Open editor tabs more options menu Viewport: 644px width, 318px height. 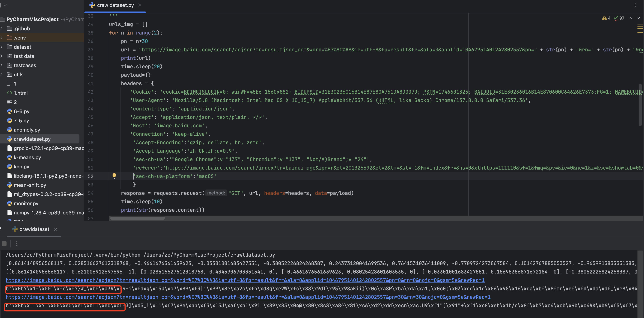(x=635, y=5)
